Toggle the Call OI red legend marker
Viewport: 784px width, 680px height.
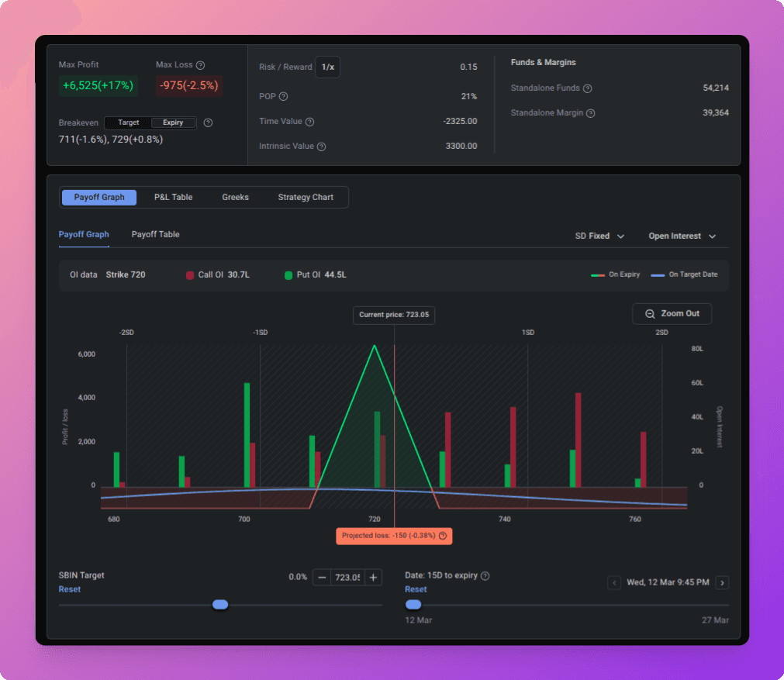coord(190,275)
